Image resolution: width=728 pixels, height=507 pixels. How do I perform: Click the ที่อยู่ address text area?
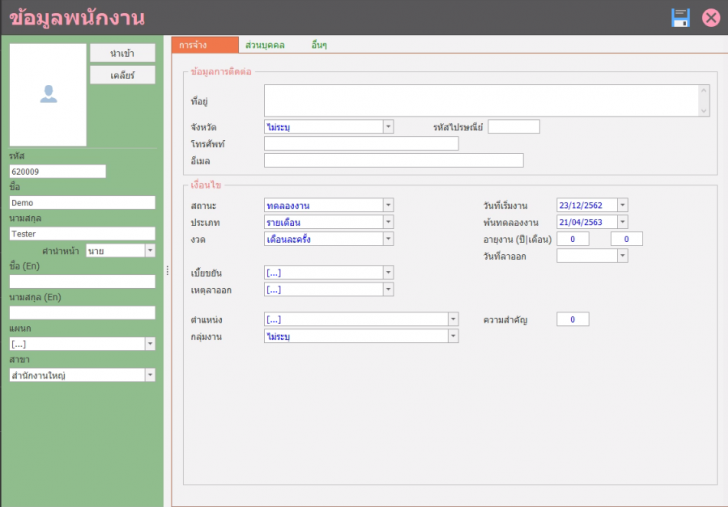(480, 101)
